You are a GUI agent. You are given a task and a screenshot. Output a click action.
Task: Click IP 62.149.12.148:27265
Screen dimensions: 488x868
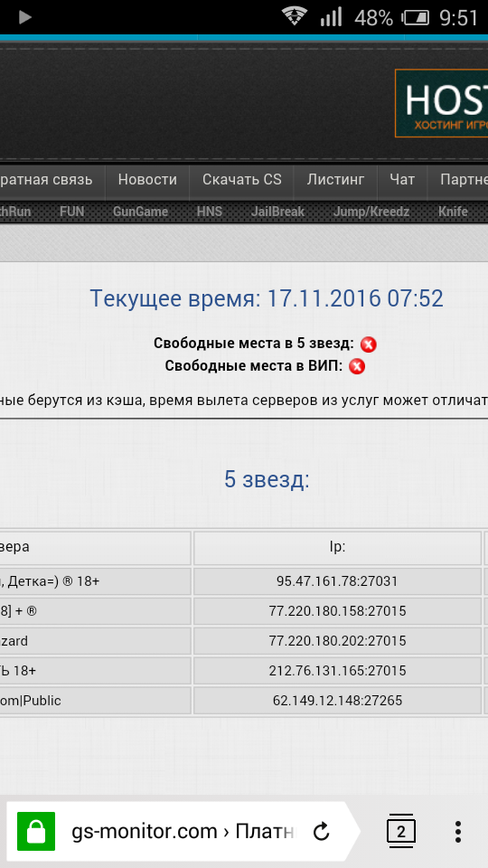[337, 701]
